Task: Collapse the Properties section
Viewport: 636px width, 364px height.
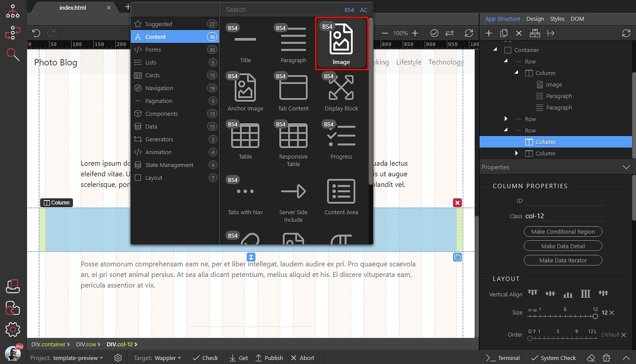Action: 626,167
